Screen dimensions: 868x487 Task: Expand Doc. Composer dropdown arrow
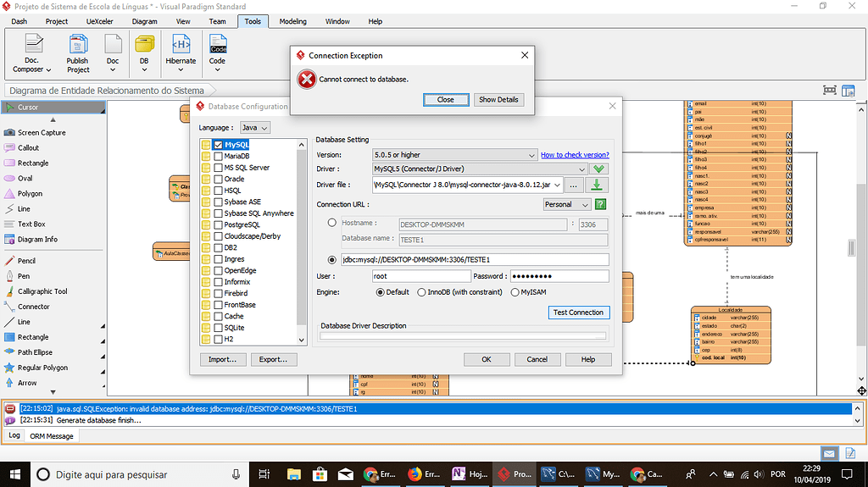point(48,70)
